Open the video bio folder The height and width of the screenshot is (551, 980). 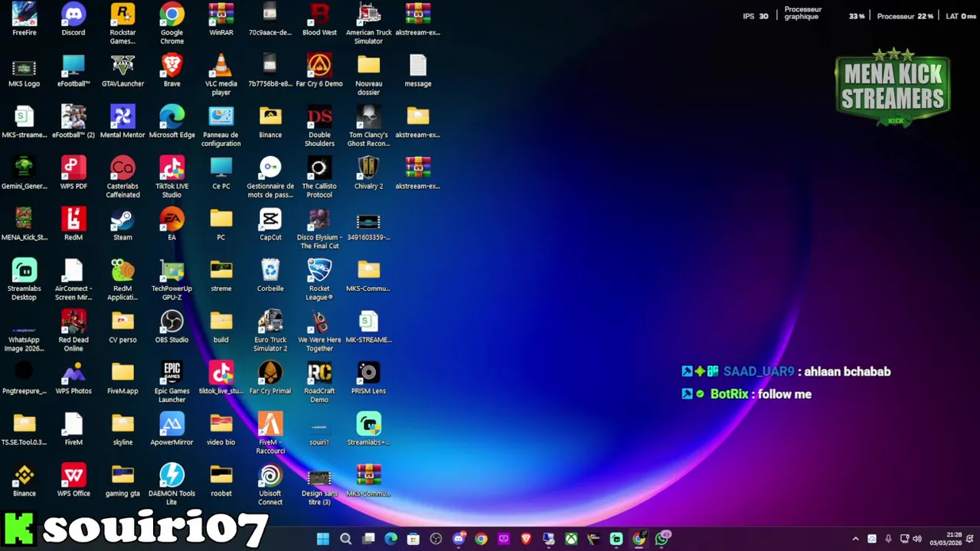tap(221, 429)
